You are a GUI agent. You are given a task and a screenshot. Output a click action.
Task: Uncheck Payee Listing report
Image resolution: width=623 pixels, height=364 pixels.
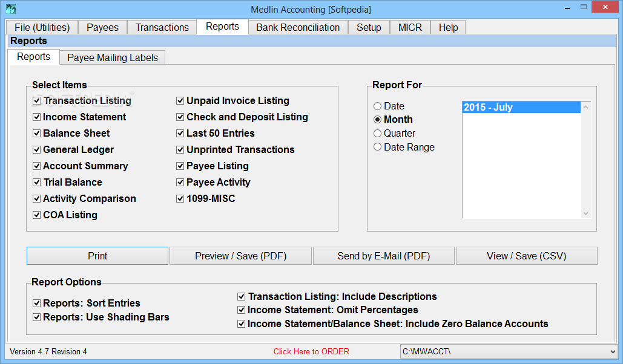pos(180,166)
